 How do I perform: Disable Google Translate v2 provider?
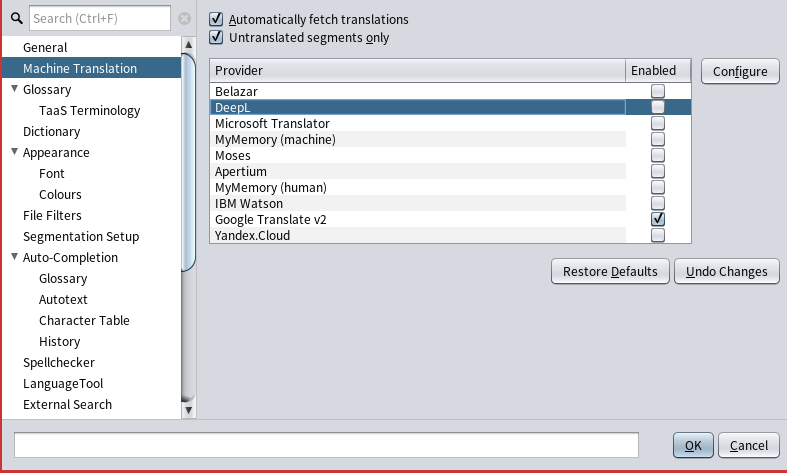pos(658,219)
